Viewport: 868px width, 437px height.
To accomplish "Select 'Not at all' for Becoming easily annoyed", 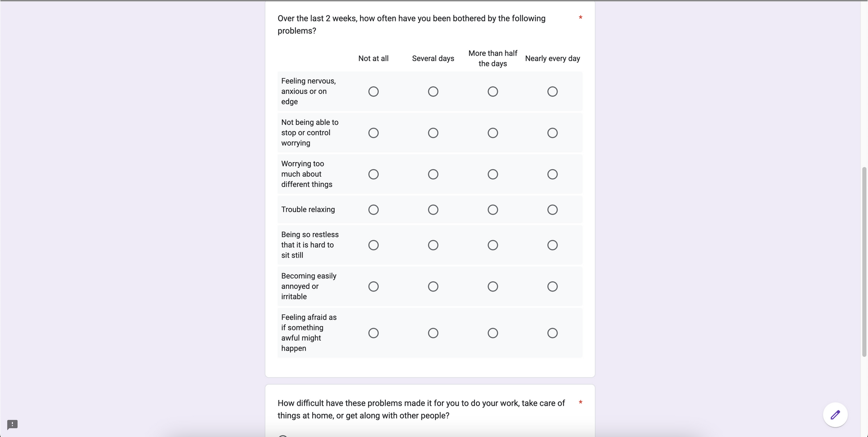I will click(x=373, y=287).
